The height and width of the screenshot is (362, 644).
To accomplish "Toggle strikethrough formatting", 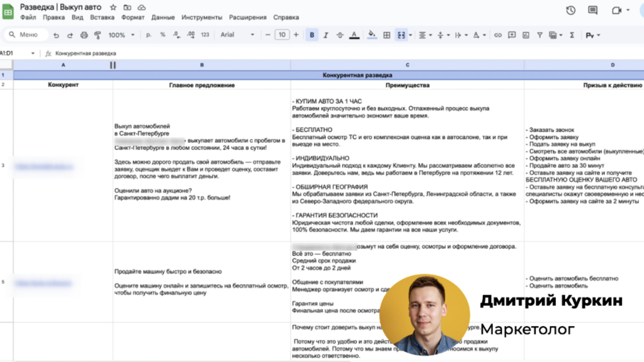I will point(340,35).
